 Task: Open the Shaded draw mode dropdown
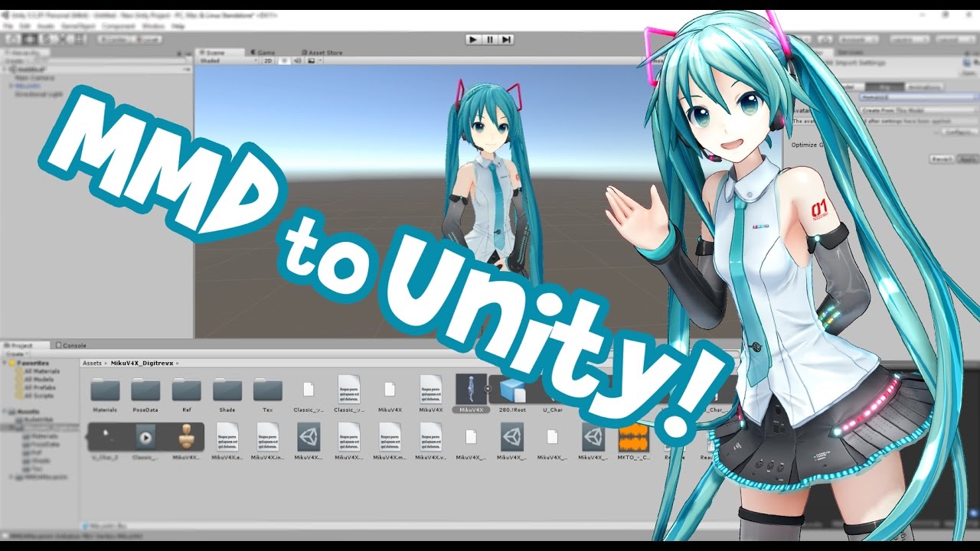(227, 60)
